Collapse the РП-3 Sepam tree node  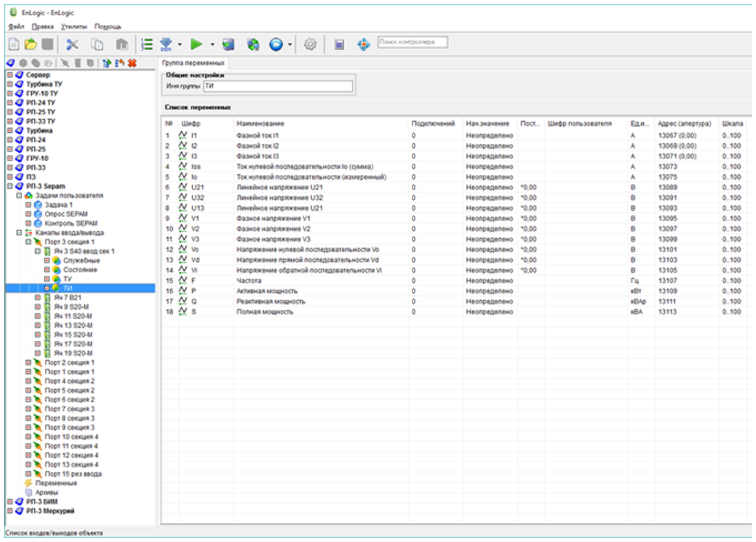point(10,186)
